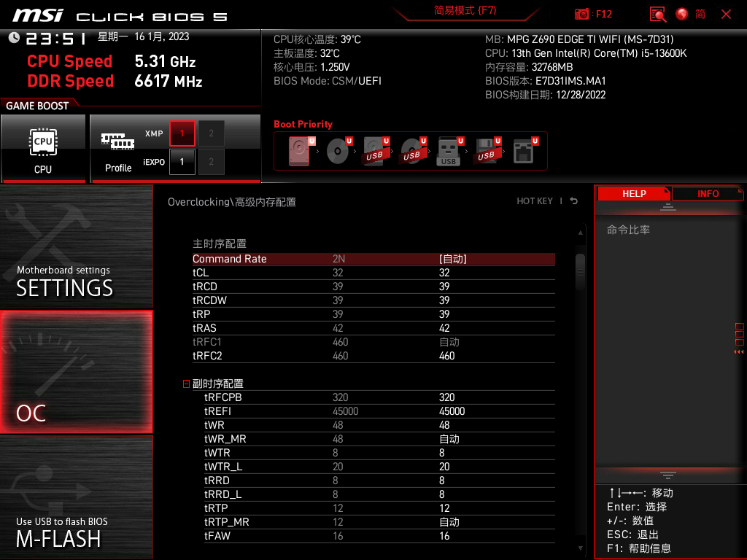Click the memory Profile module icon
Image resolution: width=747 pixels, height=560 pixels.
click(117, 142)
